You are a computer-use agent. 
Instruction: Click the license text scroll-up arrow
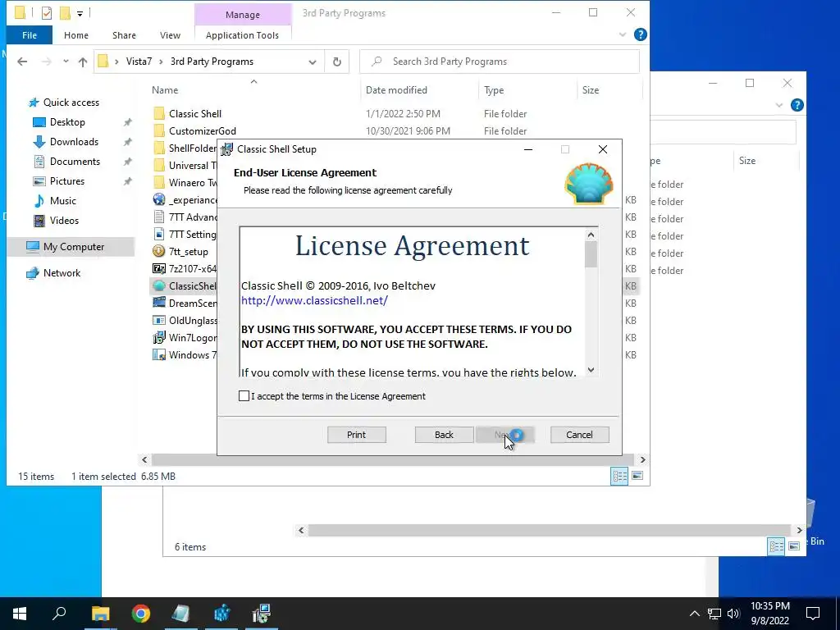click(x=591, y=235)
